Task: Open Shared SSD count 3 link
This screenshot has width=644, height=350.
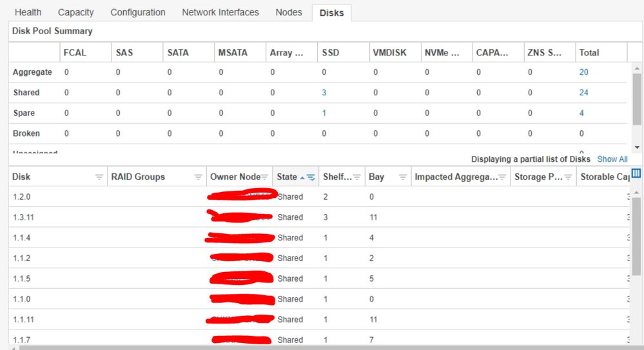Action: pyautogui.click(x=324, y=92)
